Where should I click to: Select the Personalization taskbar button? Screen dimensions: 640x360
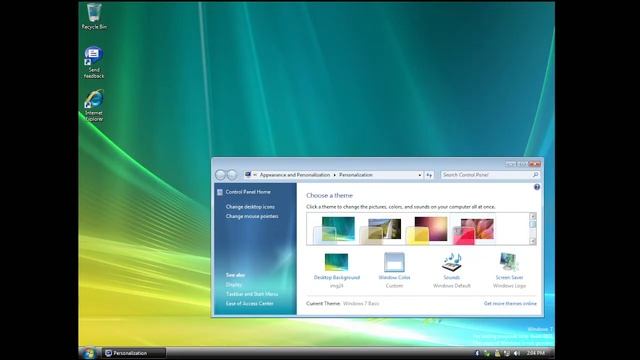point(133,353)
